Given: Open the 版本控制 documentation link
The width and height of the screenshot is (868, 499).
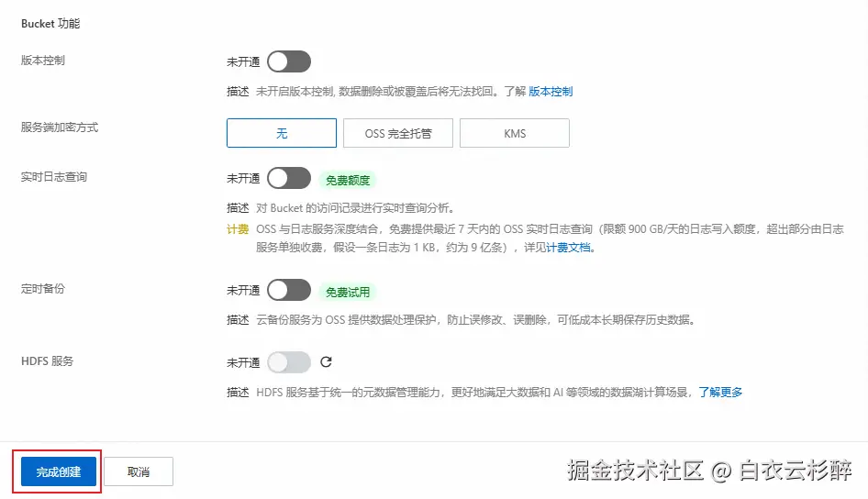Looking at the screenshot, I should (551, 92).
